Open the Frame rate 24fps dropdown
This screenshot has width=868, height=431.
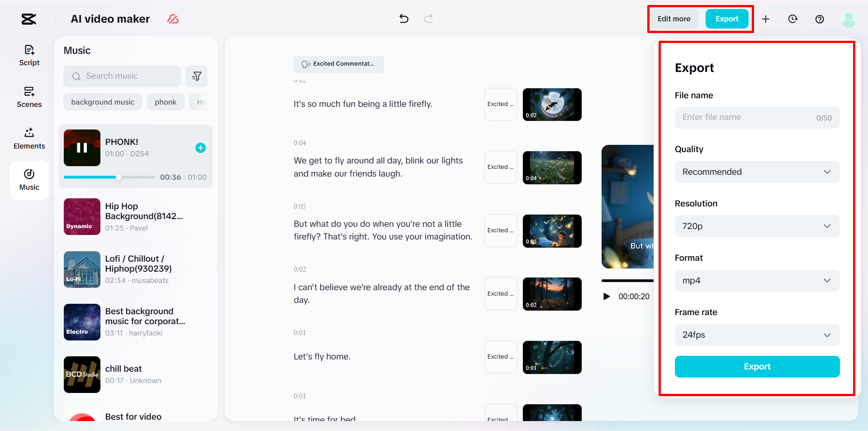point(757,335)
